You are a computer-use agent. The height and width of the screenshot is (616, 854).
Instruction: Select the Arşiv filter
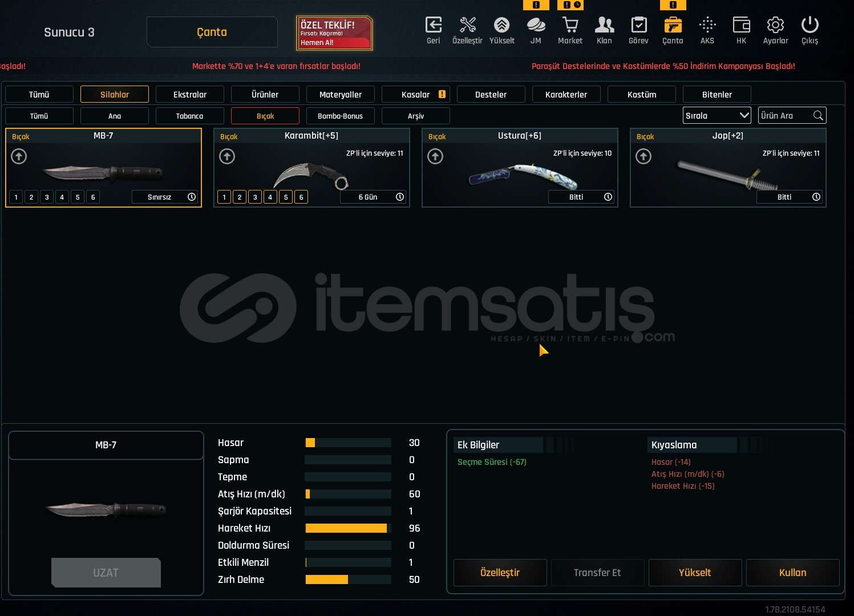click(x=416, y=116)
